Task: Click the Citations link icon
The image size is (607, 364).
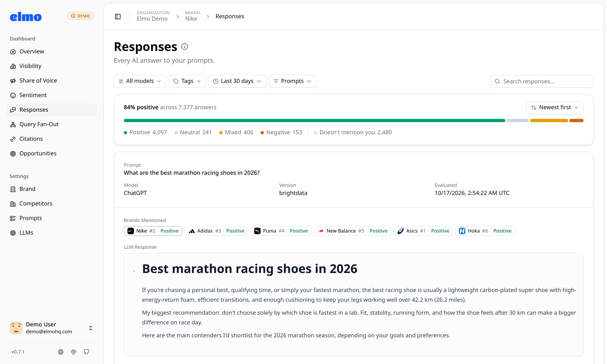Action: pyautogui.click(x=13, y=139)
